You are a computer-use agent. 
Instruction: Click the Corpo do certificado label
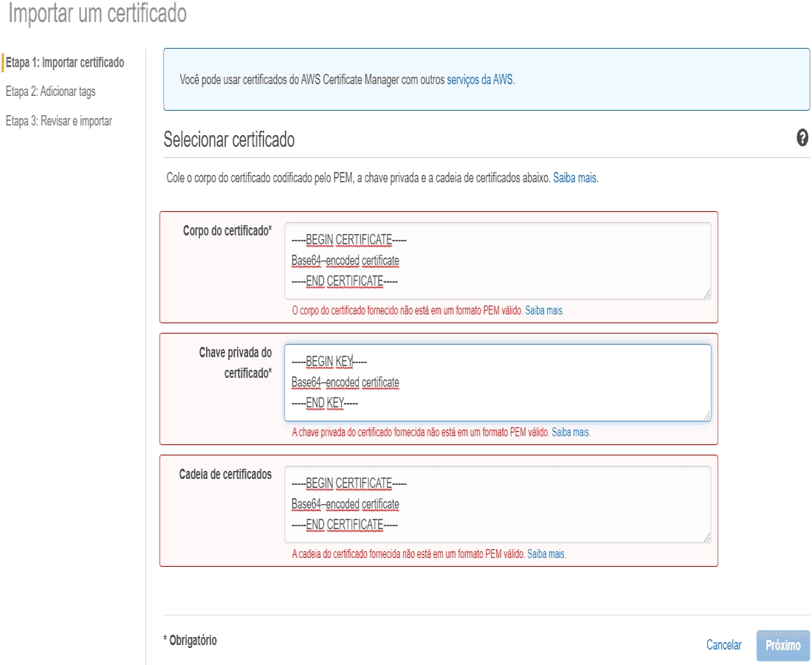click(x=227, y=230)
